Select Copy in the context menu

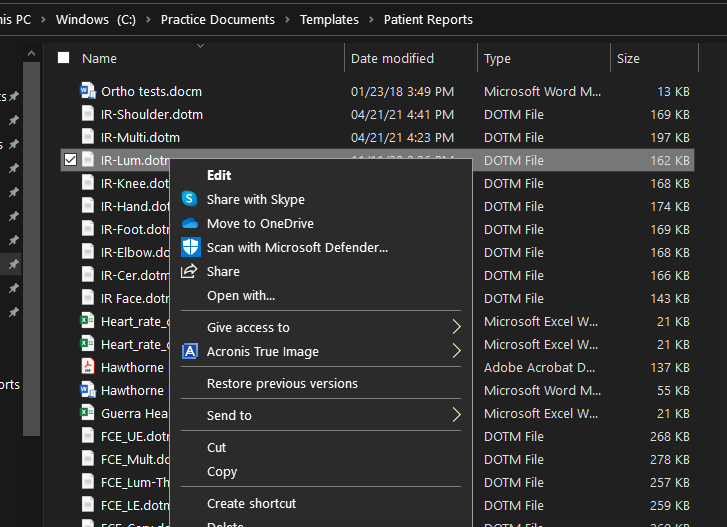[222, 471]
